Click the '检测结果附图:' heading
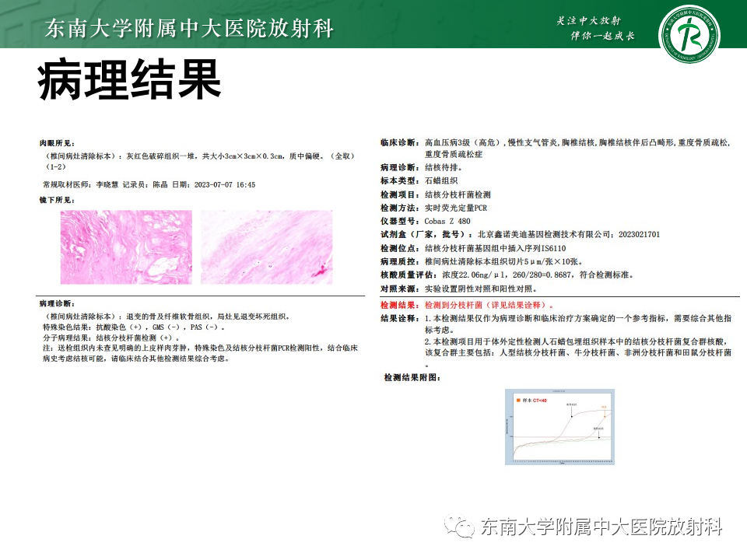 coord(412,377)
